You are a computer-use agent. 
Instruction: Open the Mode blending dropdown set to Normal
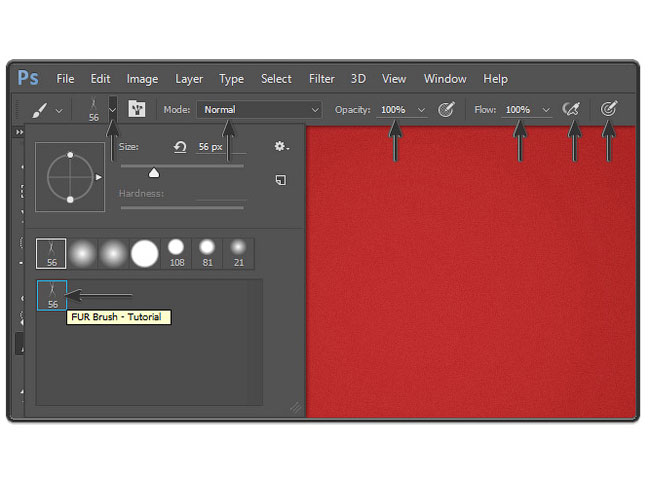tap(260, 110)
